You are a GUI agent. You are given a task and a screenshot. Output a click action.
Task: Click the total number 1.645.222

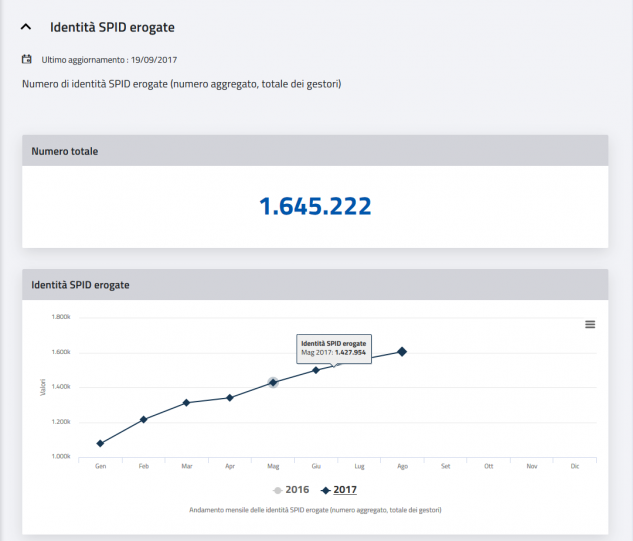(315, 207)
